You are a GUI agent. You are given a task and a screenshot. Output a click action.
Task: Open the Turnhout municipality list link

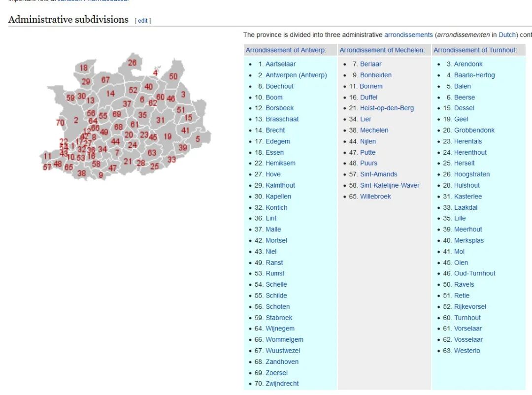467,318
